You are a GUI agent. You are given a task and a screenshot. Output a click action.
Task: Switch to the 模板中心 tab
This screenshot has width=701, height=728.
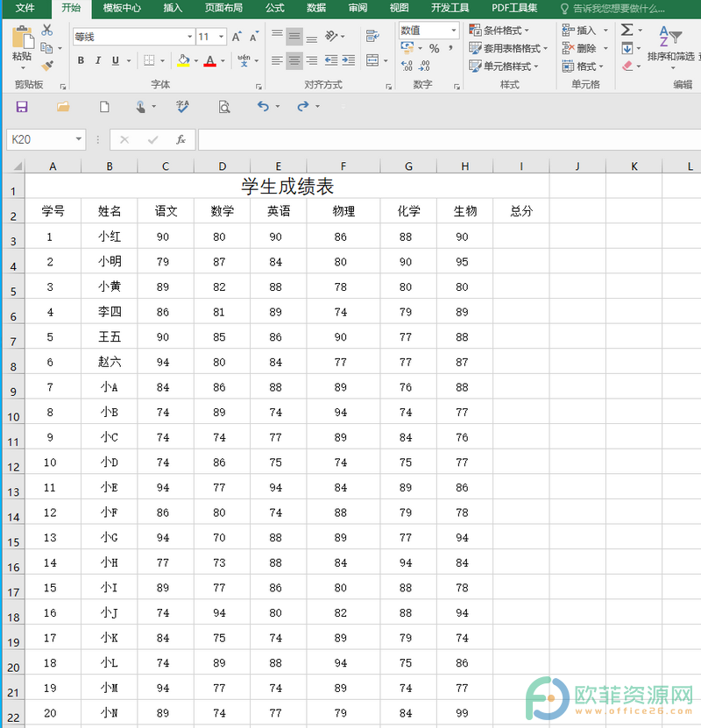pyautogui.click(x=122, y=8)
